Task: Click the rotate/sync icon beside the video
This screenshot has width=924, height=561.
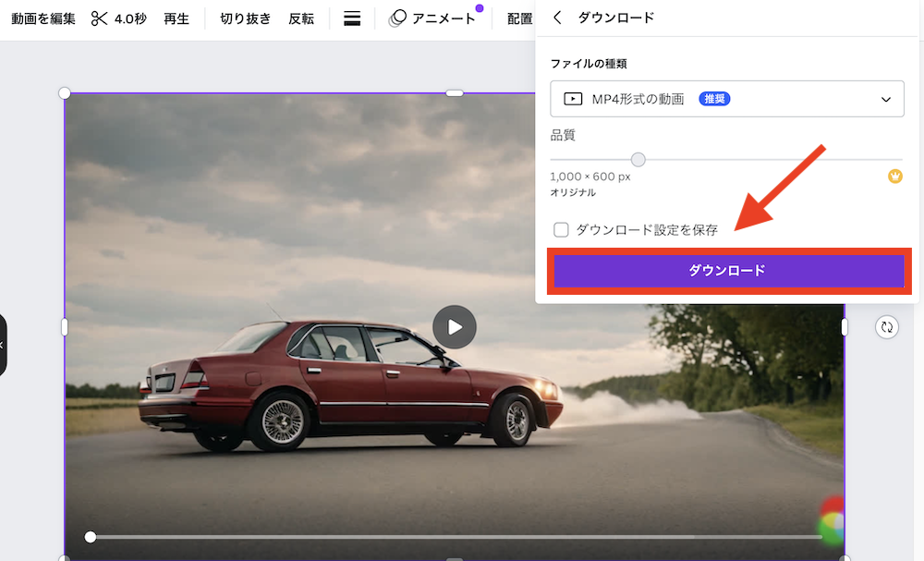Action: (x=887, y=326)
